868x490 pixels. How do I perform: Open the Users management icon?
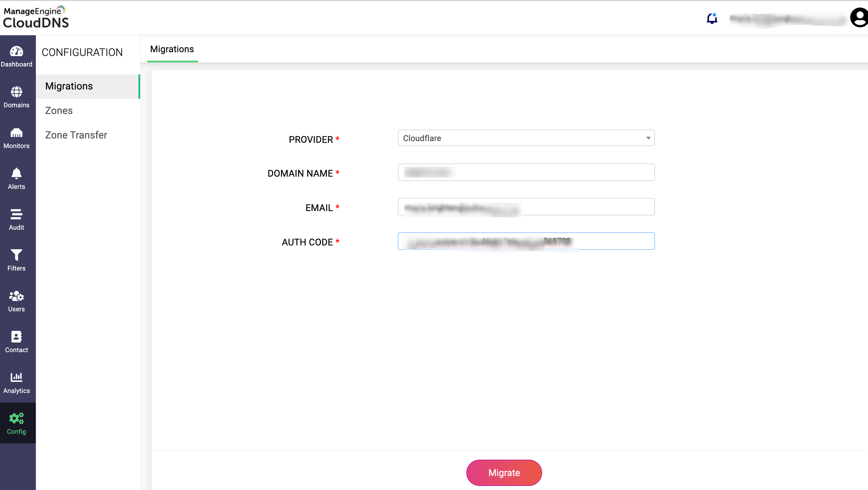[x=16, y=296]
